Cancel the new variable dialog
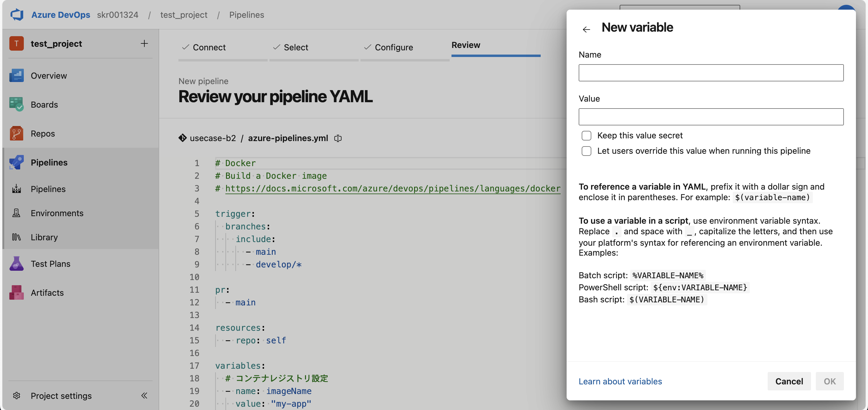This screenshot has height=410, width=868. (x=789, y=381)
